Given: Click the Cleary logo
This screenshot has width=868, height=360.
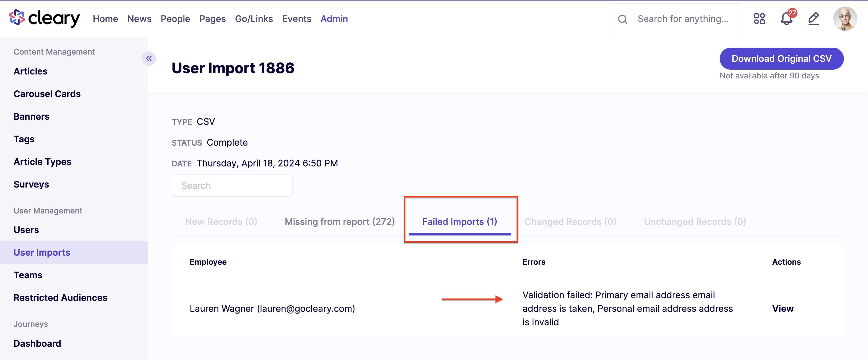Looking at the screenshot, I should pos(44,18).
